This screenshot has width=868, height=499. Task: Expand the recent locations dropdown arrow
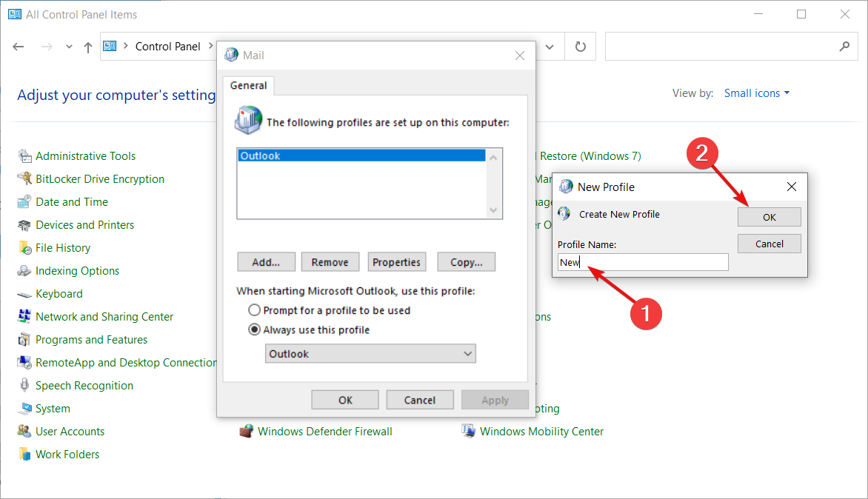(69, 47)
